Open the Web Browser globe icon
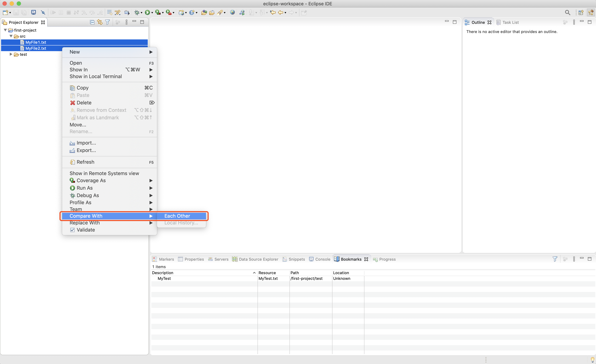This screenshot has height=364, width=596. pos(232,12)
